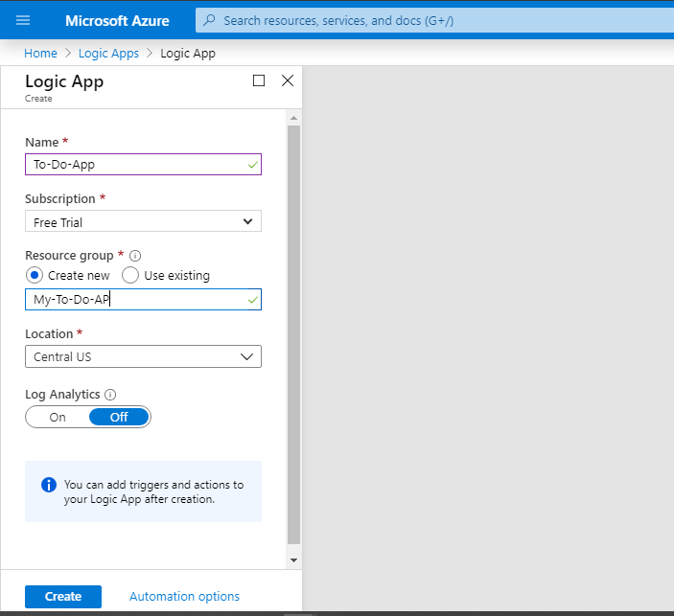Click scrollbar up arrow in blade
The image size is (674, 616).
[294, 118]
